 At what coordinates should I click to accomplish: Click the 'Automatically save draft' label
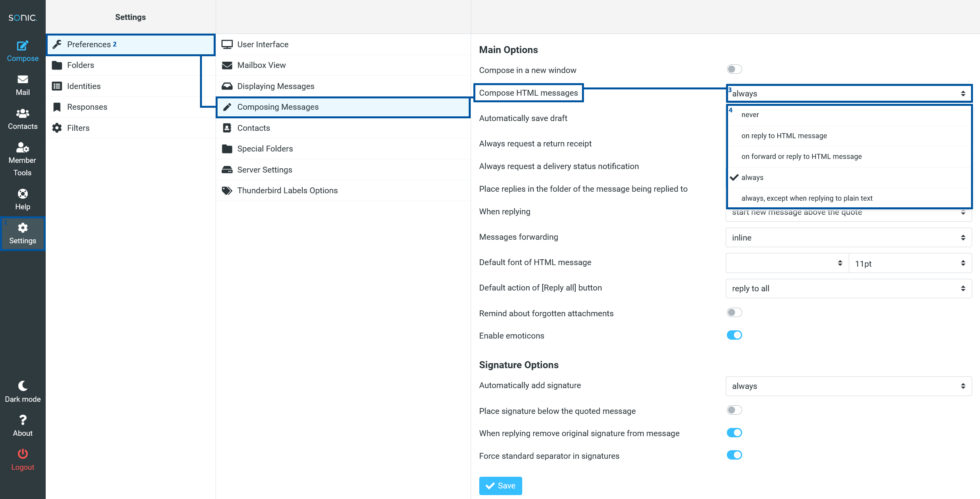[523, 118]
